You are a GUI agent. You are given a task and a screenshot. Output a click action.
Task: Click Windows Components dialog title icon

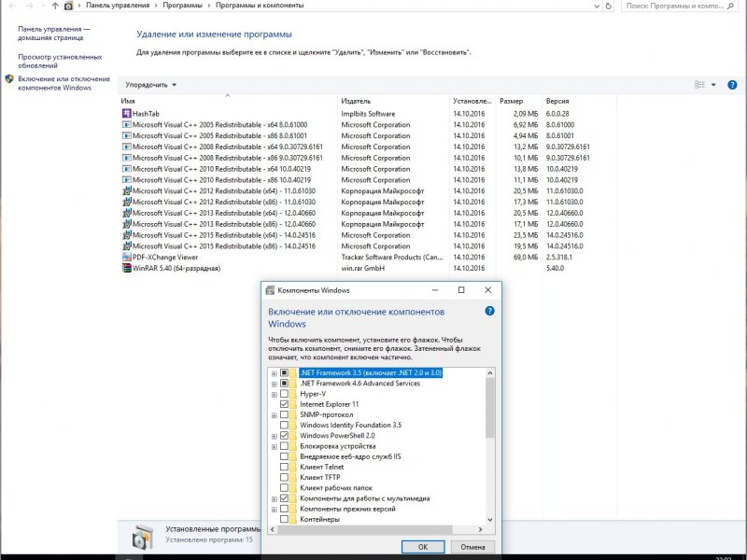(270, 290)
